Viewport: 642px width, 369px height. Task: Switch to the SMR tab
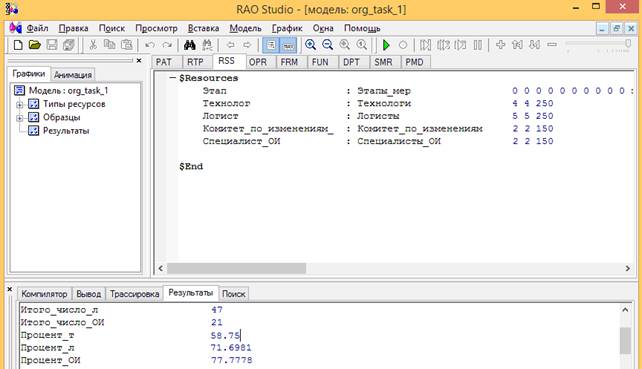coord(383,62)
